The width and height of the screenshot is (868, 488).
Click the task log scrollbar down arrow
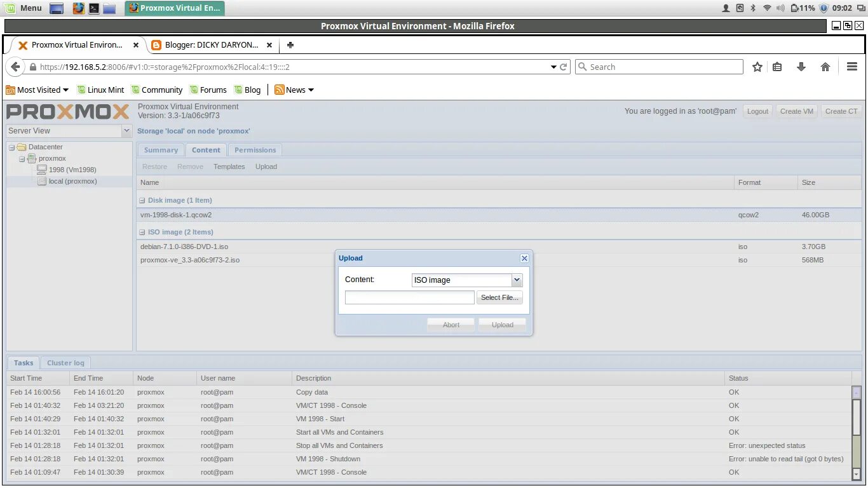856,474
